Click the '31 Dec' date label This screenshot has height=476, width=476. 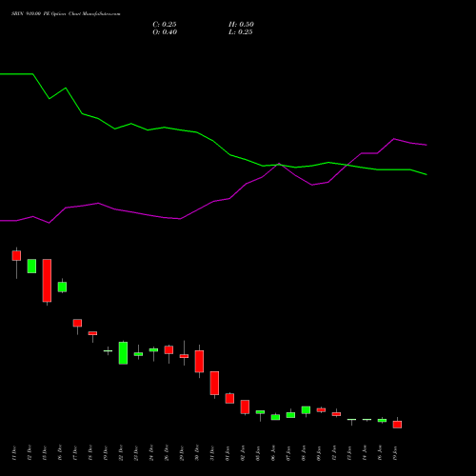coord(212,453)
